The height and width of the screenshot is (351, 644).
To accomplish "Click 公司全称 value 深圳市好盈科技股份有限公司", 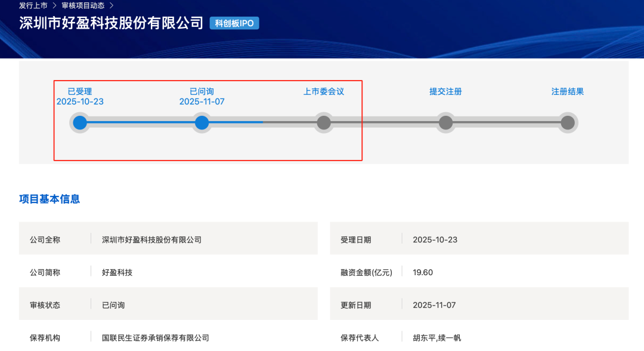I will [x=151, y=239].
